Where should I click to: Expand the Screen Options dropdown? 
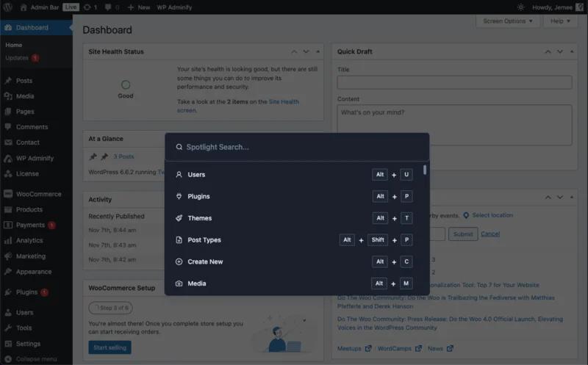coord(508,21)
